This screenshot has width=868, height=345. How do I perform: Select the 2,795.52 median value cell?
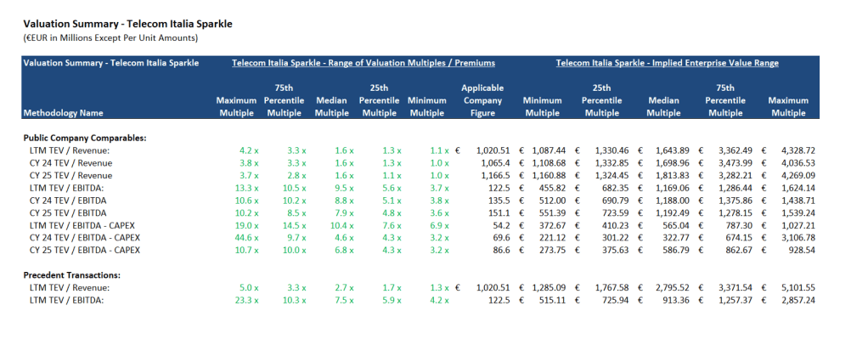[x=667, y=287]
